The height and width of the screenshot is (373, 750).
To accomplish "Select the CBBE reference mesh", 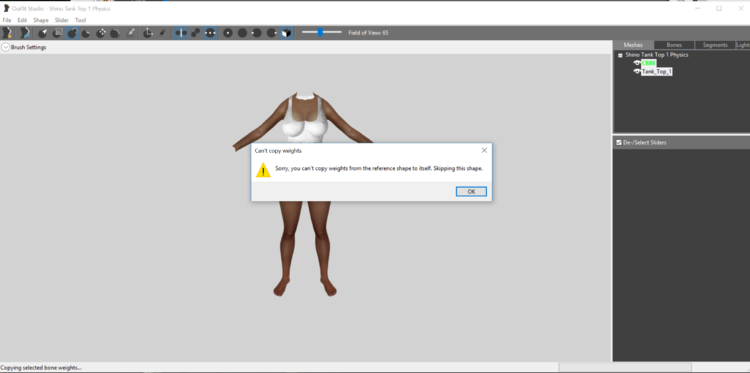I will (x=649, y=63).
